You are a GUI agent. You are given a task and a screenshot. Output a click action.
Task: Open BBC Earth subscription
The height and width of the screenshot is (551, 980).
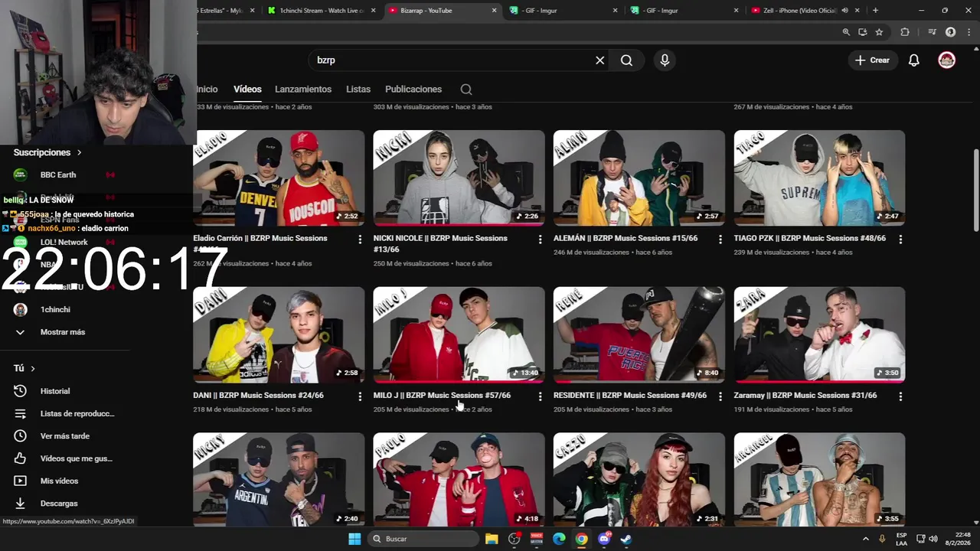58,175
